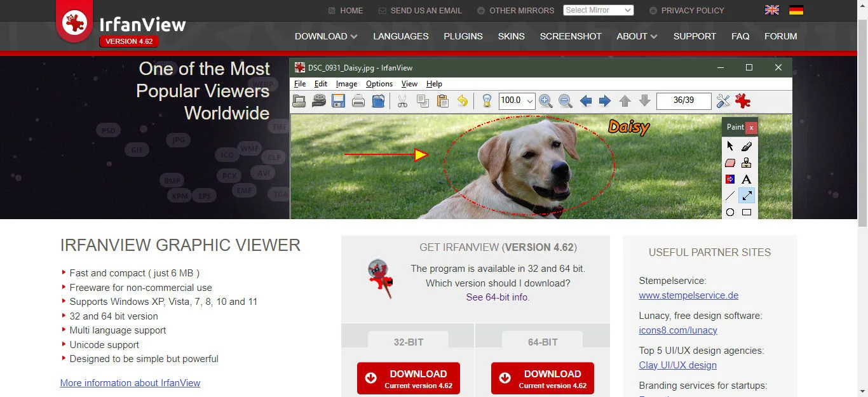Viewport: 868px width, 397px height.
Task: Switch site to German via Germany flag
Action: pos(796,10)
